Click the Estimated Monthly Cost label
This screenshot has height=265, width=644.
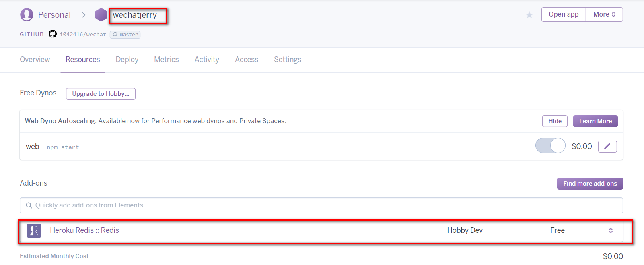point(54,256)
